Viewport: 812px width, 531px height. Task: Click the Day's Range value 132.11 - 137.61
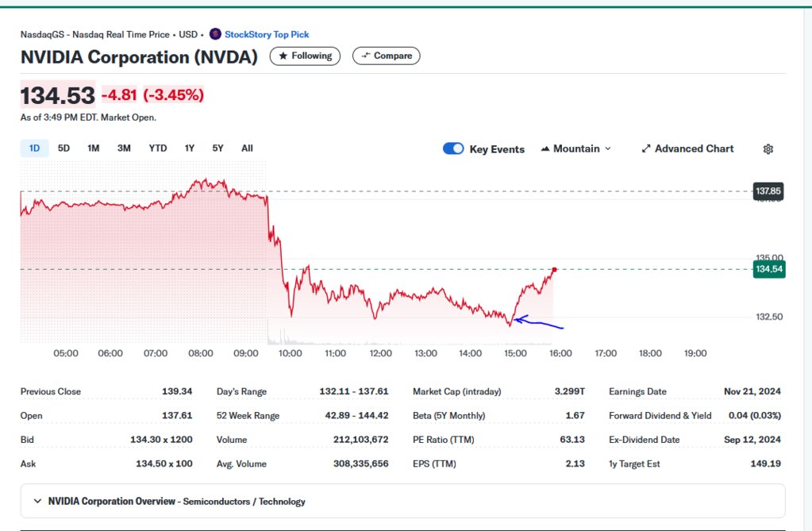[x=354, y=391]
